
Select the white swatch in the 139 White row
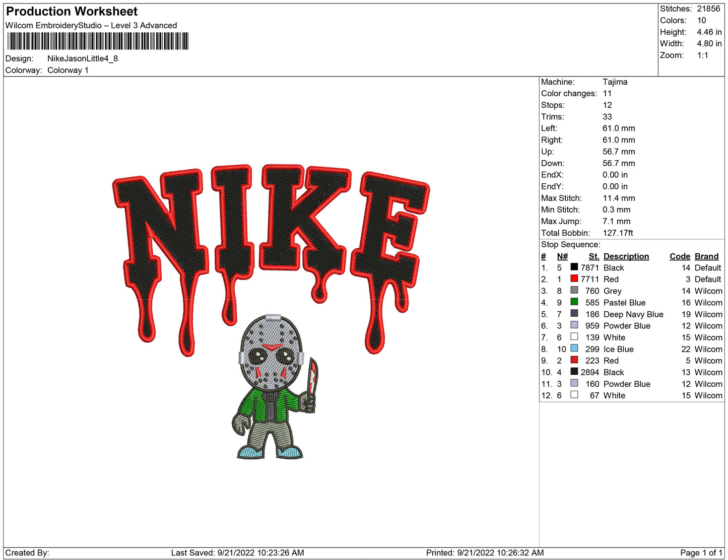point(574,336)
